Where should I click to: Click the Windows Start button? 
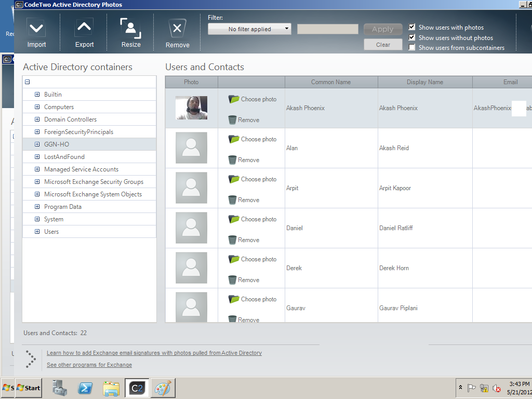(x=29, y=388)
